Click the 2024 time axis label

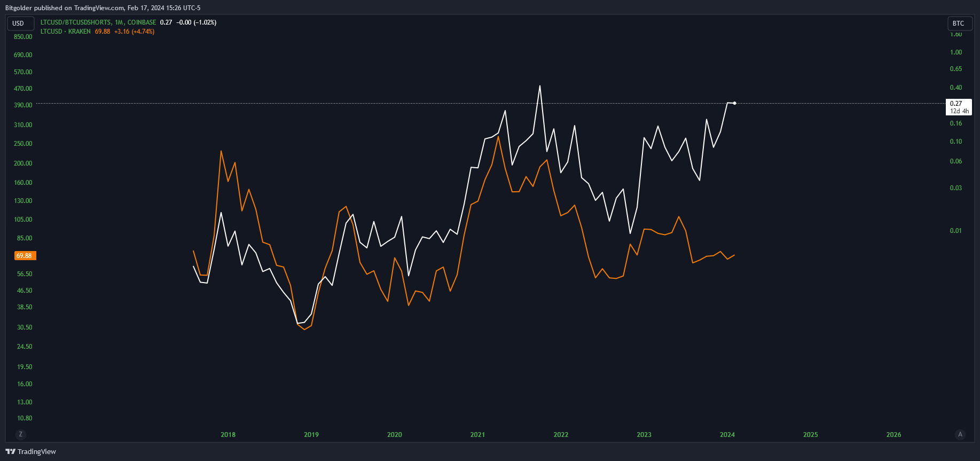[727, 435]
